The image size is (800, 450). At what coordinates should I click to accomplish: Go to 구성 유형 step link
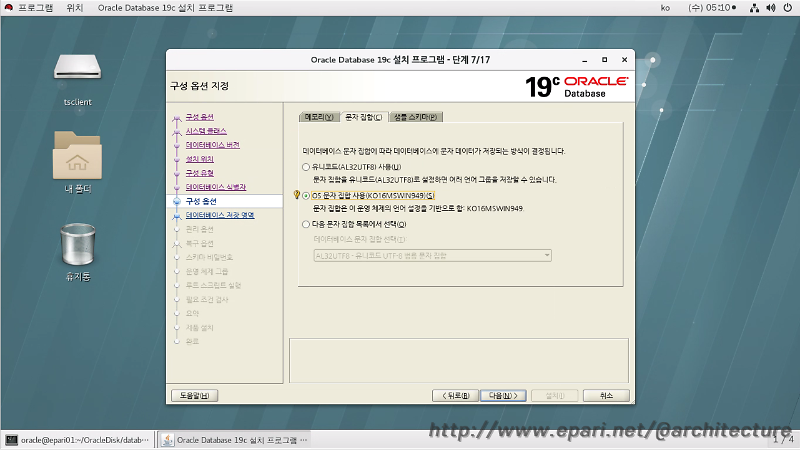pyautogui.click(x=199, y=173)
